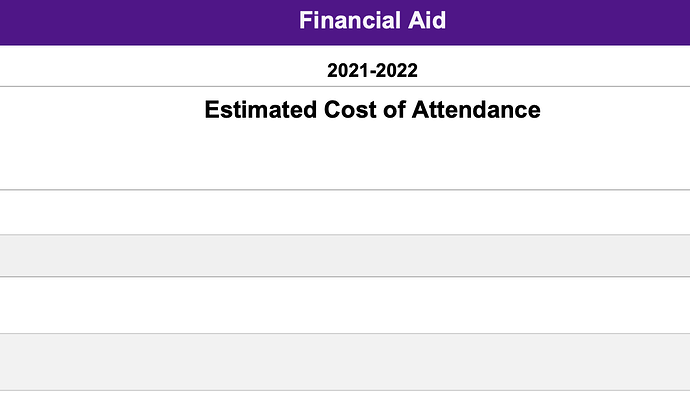Select the word "Cost" in the heading
The width and height of the screenshot is (690, 401).
(350, 110)
